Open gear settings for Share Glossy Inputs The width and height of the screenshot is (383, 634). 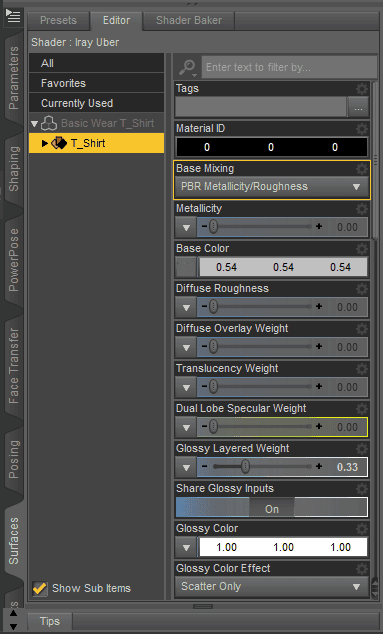click(362, 489)
